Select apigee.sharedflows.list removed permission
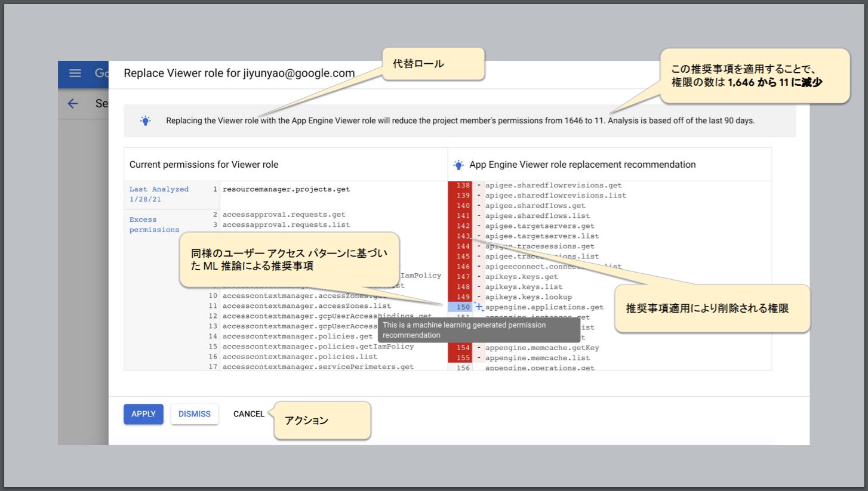 (537, 216)
